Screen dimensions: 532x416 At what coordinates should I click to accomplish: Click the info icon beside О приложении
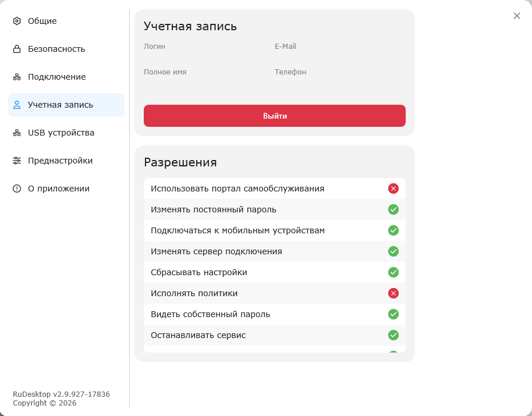pyautogui.click(x=17, y=189)
